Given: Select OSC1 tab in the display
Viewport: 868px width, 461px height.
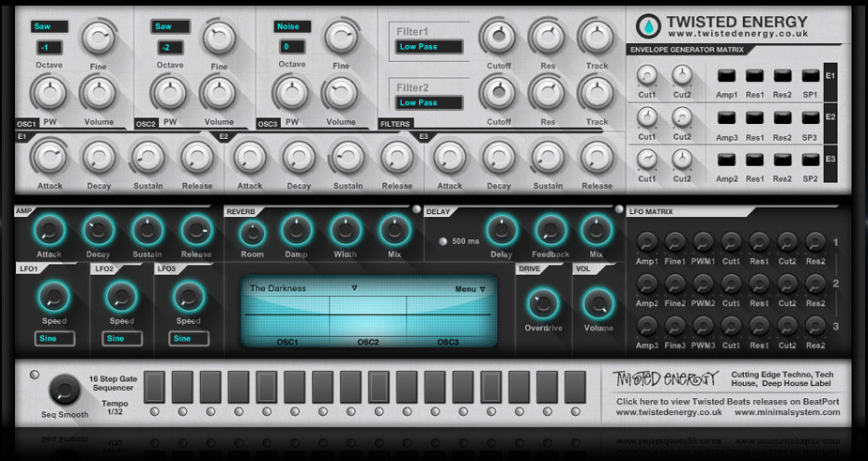Looking at the screenshot, I should click(287, 342).
